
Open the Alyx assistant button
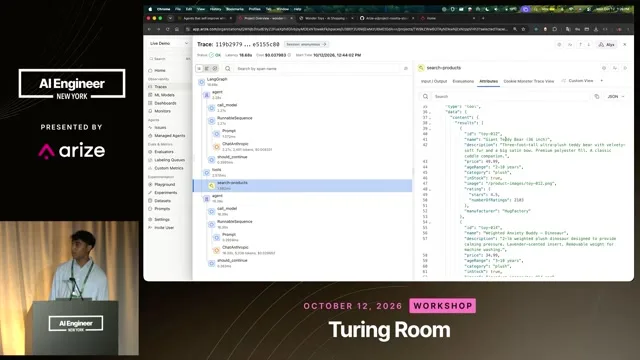607,44
